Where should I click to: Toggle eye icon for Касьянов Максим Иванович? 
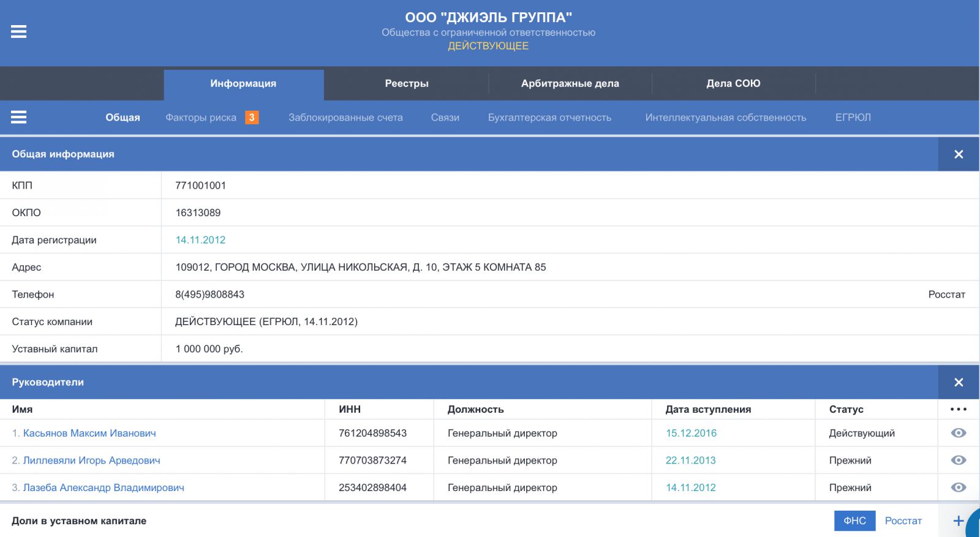tap(959, 433)
